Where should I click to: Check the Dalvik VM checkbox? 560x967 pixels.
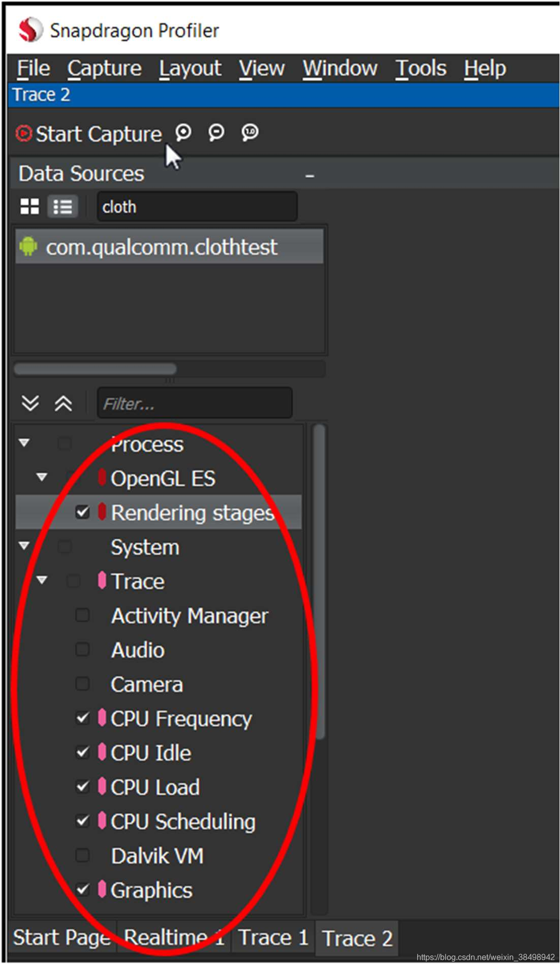(82, 855)
